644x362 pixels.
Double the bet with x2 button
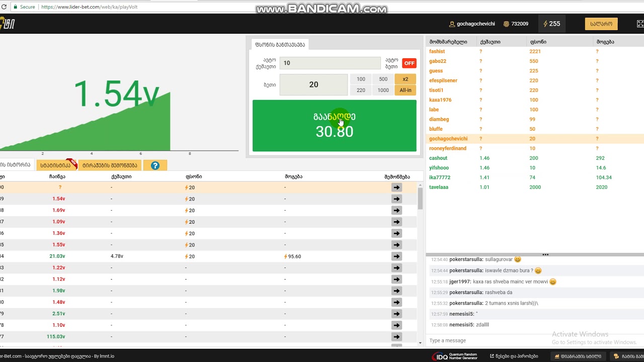point(406,79)
